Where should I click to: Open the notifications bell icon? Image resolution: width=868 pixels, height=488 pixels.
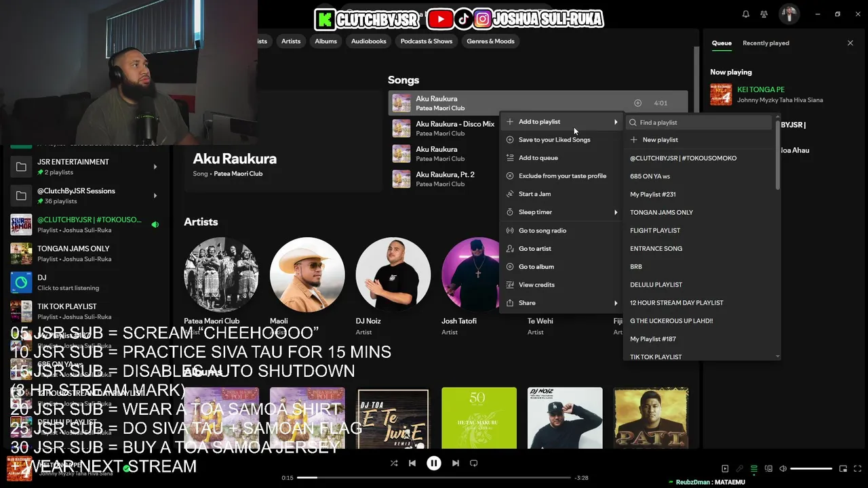click(x=746, y=14)
